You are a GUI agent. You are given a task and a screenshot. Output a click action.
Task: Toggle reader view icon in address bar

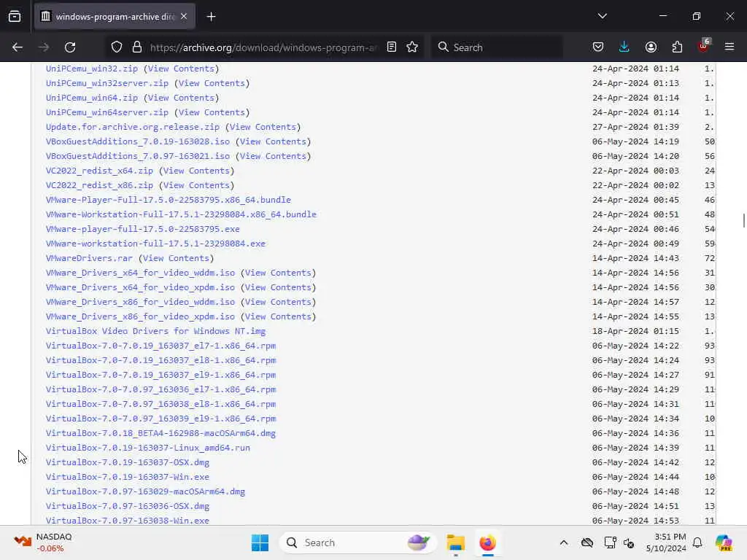pos(392,47)
